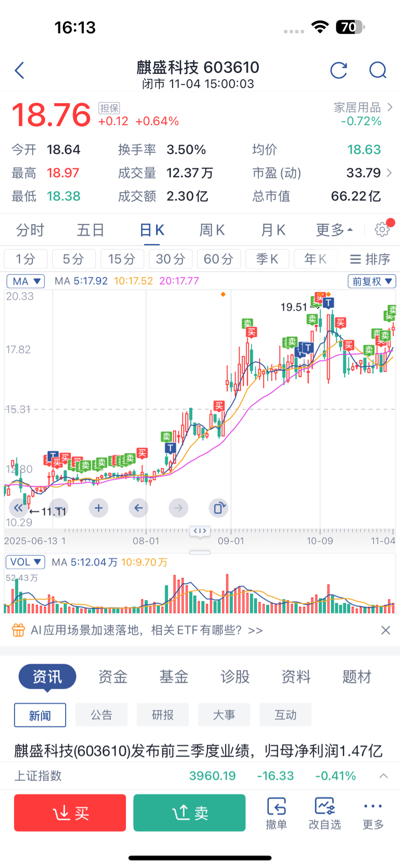Expand the 更多 chart period menu
The height and width of the screenshot is (868, 400).
tap(334, 230)
